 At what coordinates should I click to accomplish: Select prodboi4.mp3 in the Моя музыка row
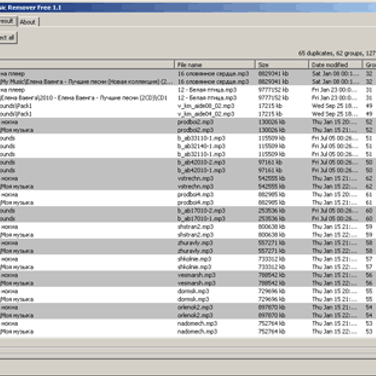tap(195, 203)
